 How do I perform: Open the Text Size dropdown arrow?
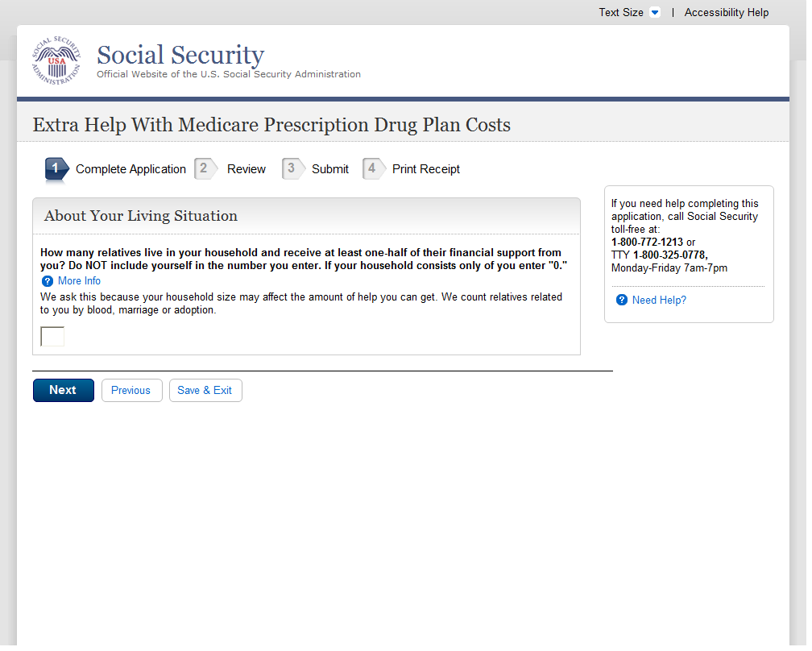655,13
